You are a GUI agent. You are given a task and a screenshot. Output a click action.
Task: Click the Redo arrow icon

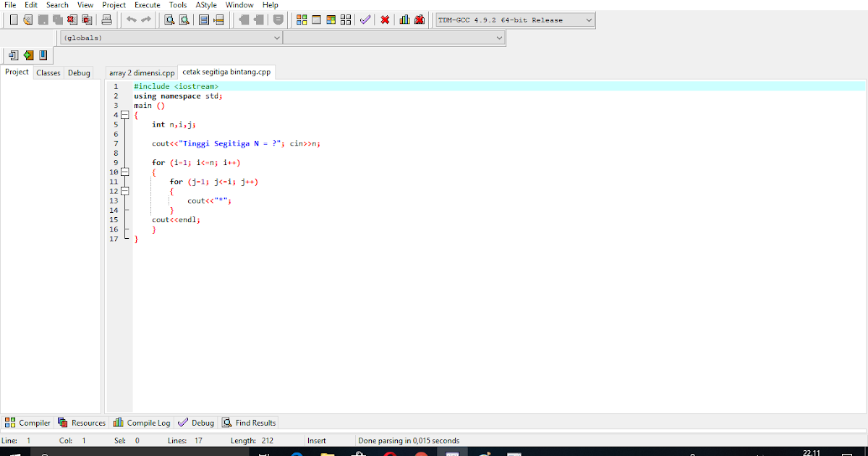pos(146,20)
